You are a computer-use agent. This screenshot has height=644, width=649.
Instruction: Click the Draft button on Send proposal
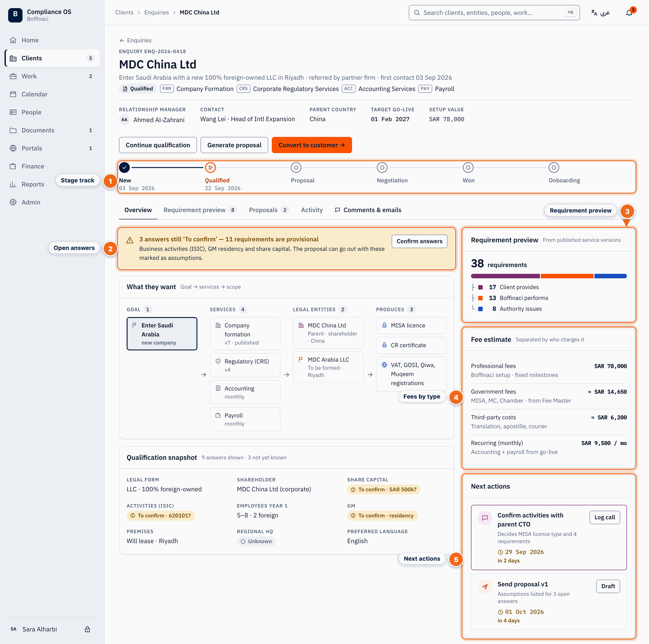[x=608, y=586]
